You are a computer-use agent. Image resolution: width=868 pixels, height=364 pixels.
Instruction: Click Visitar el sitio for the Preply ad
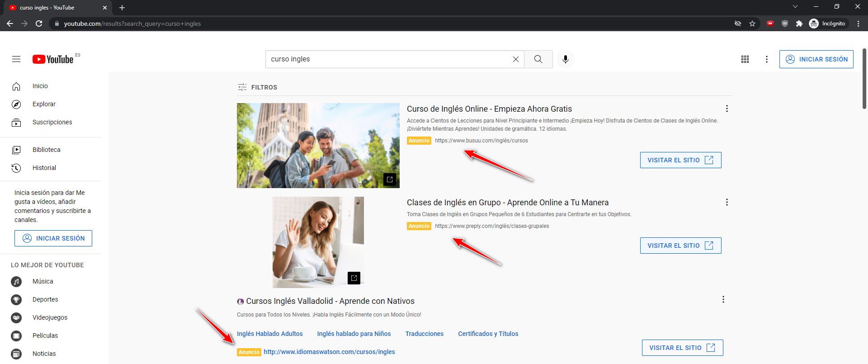(x=681, y=246)
